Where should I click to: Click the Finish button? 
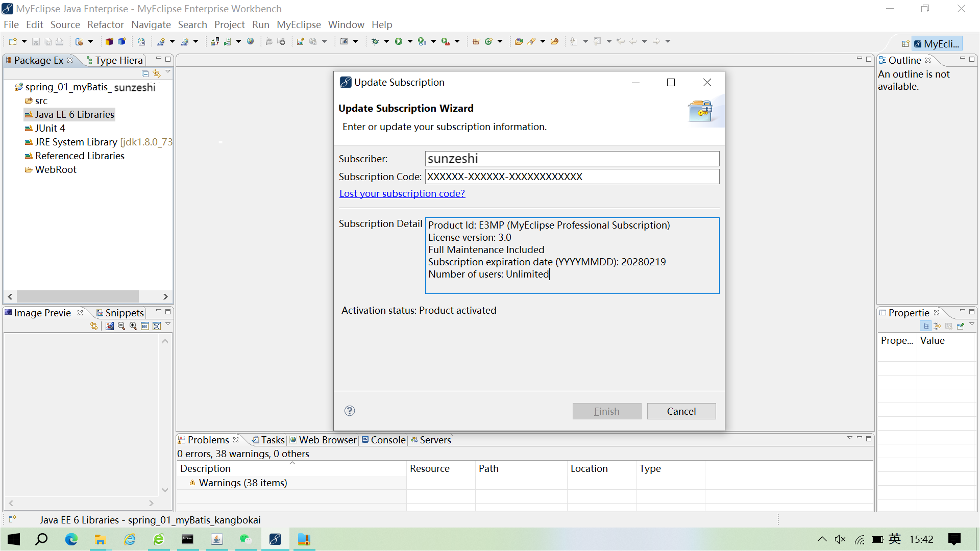pos(607,411)
